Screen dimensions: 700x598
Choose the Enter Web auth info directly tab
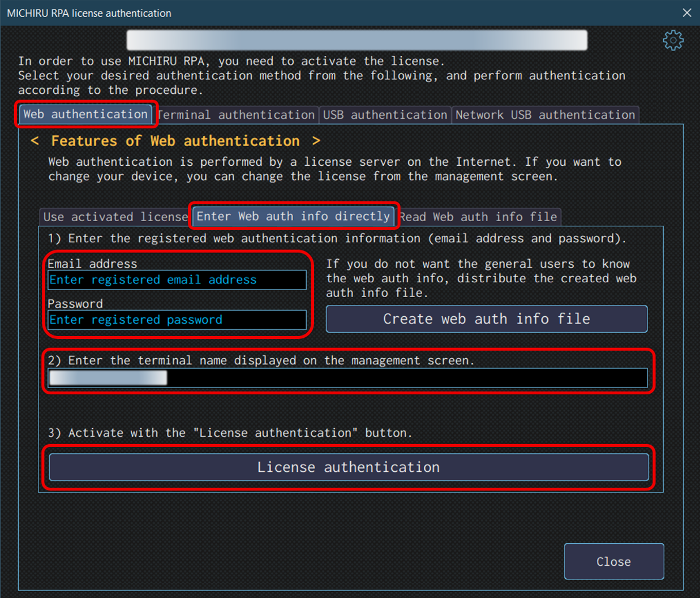click(x=293, y=216)
